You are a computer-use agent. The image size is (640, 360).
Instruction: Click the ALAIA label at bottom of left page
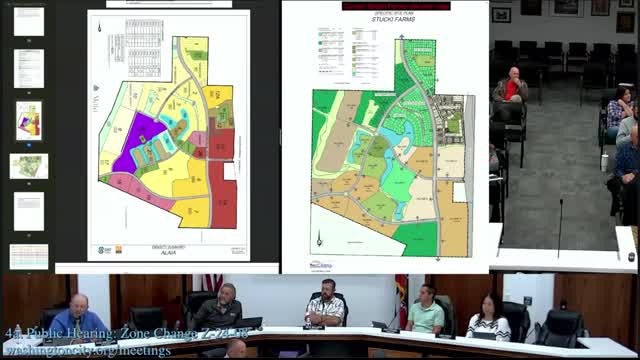point(168,253)
